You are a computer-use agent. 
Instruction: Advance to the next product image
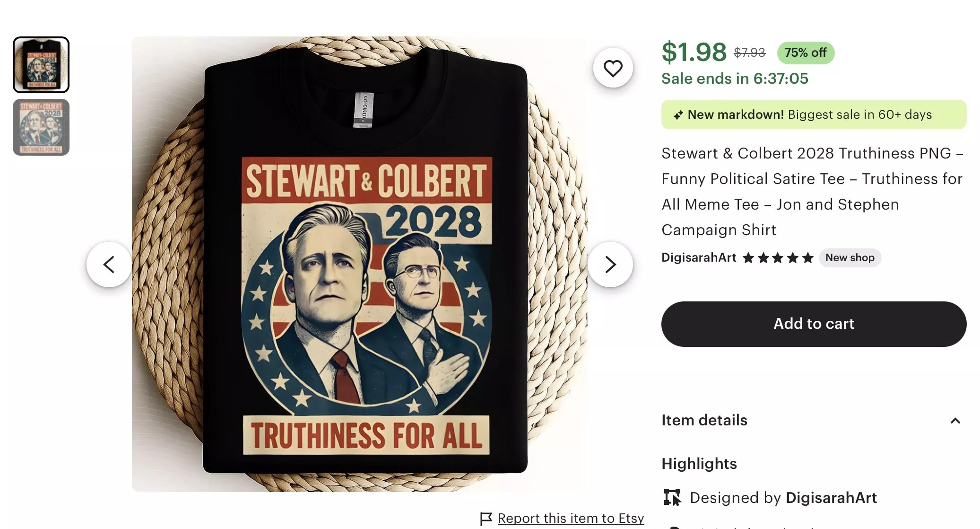(x=610, y=264)
